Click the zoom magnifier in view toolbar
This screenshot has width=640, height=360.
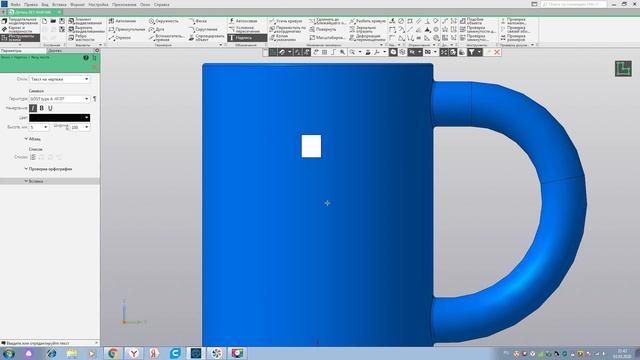pos(352,52)
